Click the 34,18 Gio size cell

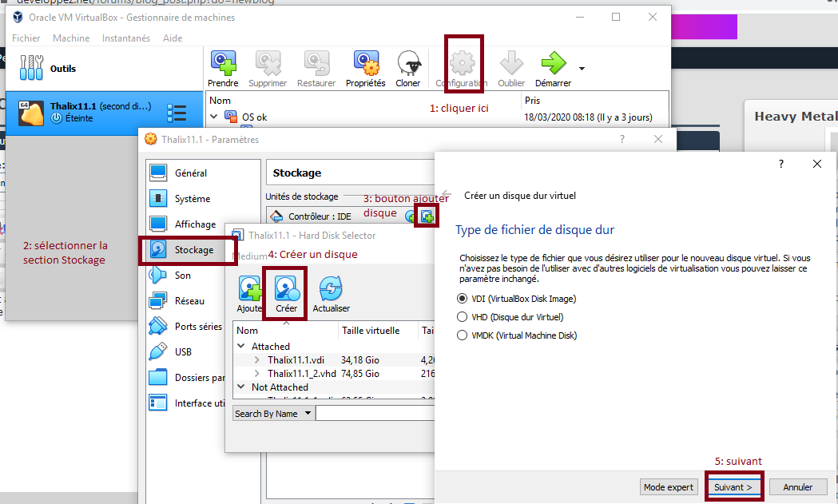pos(360,360)
